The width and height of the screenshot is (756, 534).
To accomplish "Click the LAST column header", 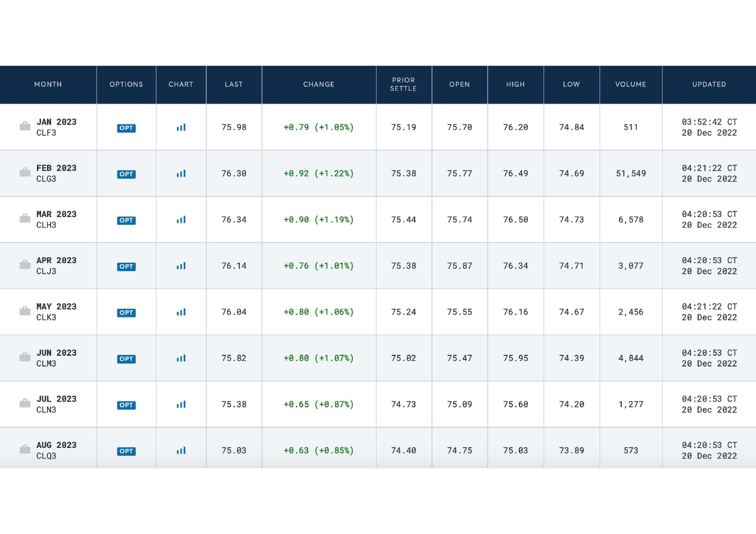I will pos(234,85).
